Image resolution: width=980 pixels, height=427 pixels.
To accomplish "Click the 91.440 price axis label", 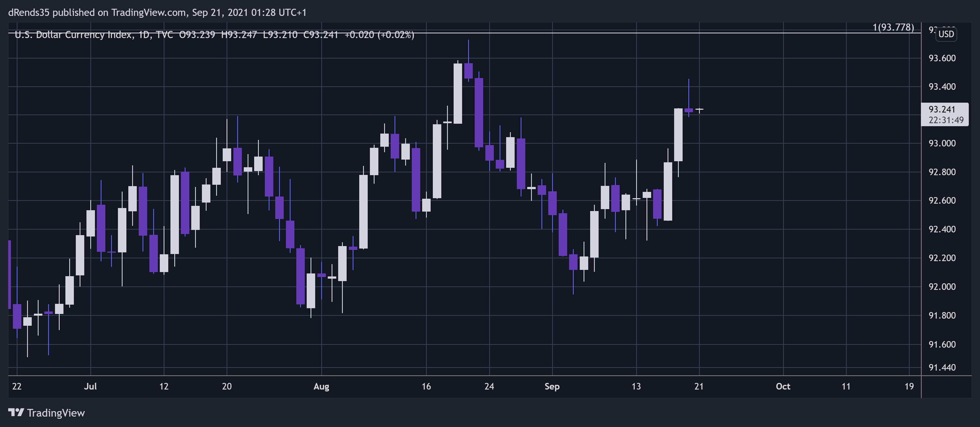I will pyautogui.click(x=942, y=368).
